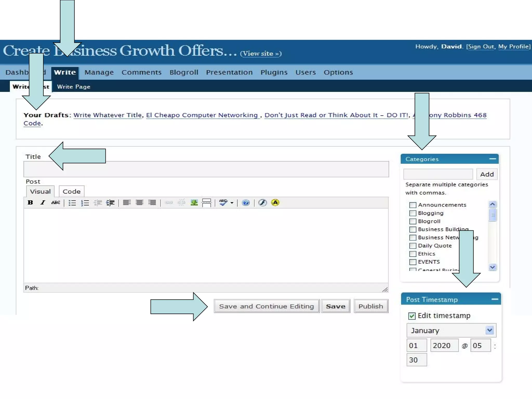Switch to the Code editor tab
Viewport: 532px width, 399px height.
coord(71,191)
